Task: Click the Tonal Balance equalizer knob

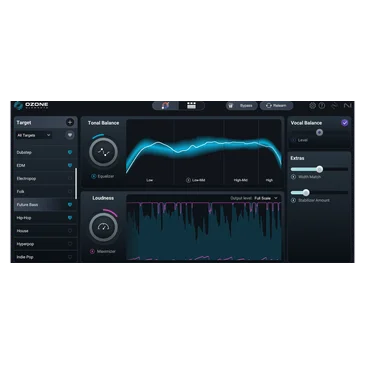Action: (103, 152)
